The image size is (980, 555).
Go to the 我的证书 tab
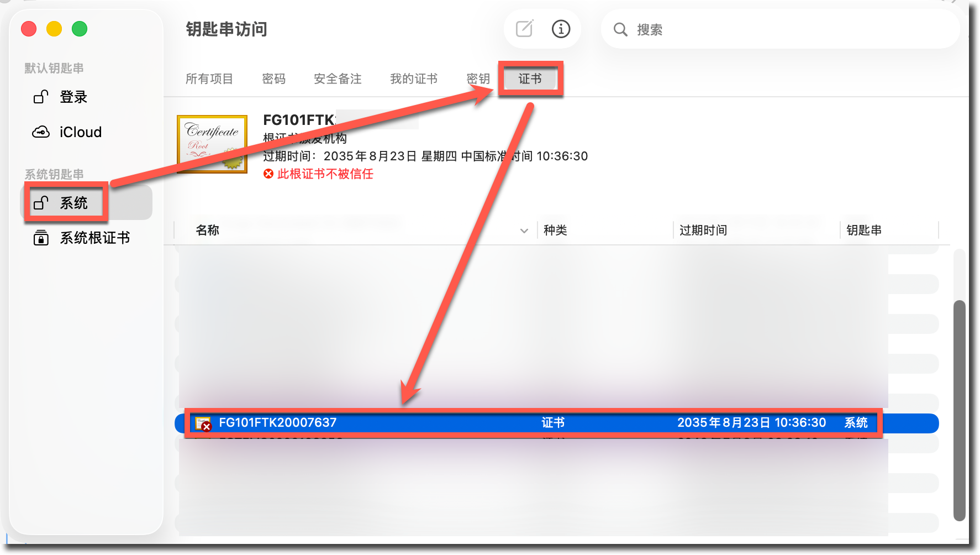point(413,79)
